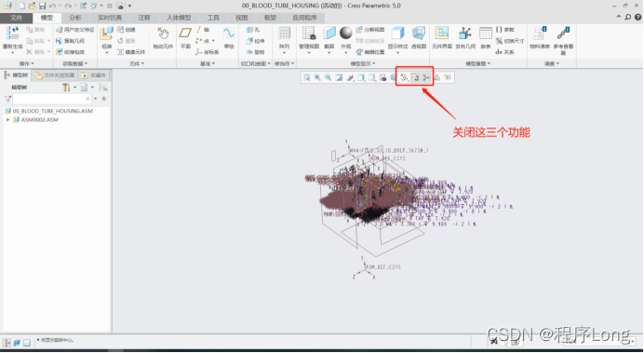Open the 文件夹浏览器 (Folder Browser) panel tab
644x353 pixels.
[x=55, y=75]
